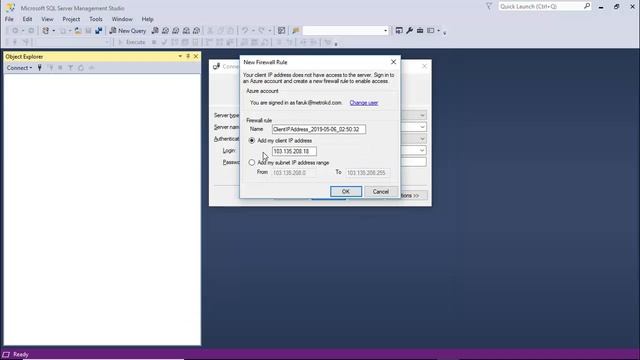Click the firewall rule Name input field
The image size is (640, 360).
[319, 129]
